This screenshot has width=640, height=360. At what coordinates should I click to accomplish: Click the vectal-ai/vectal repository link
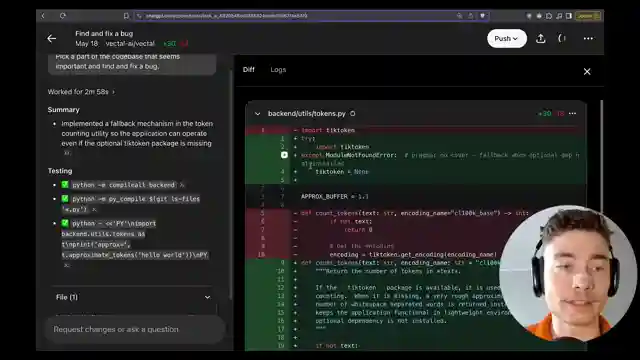coord(130,44)
